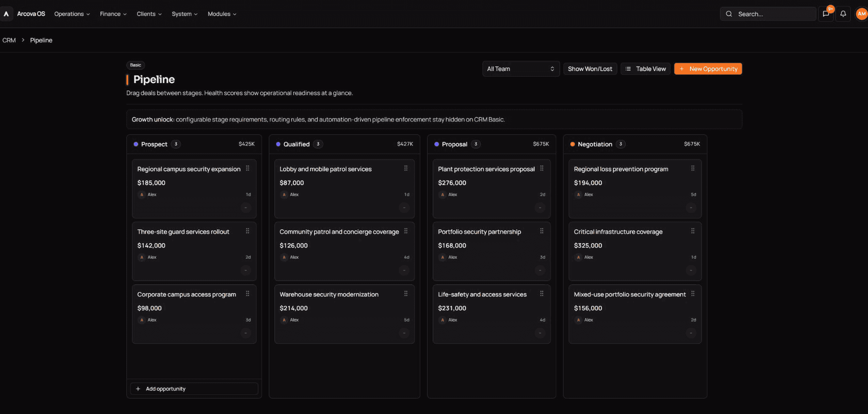Expand the Clients menu
Viewport: 868px width, 414px height.
tap(149, 14)
